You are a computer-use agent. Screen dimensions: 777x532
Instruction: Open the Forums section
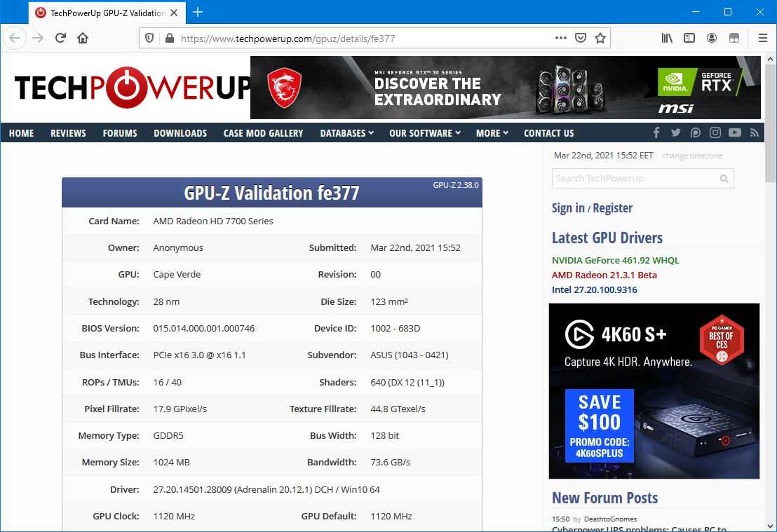(x=120, y=133)
